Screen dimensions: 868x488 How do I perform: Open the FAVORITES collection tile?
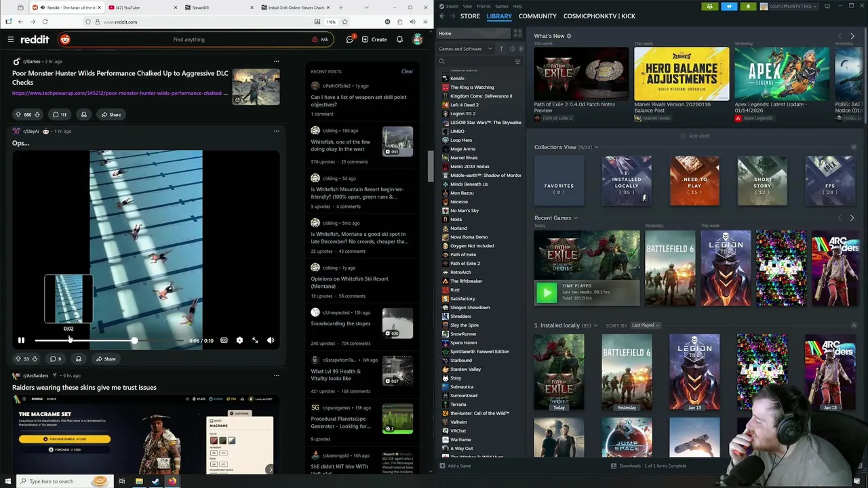click(559, 181)
